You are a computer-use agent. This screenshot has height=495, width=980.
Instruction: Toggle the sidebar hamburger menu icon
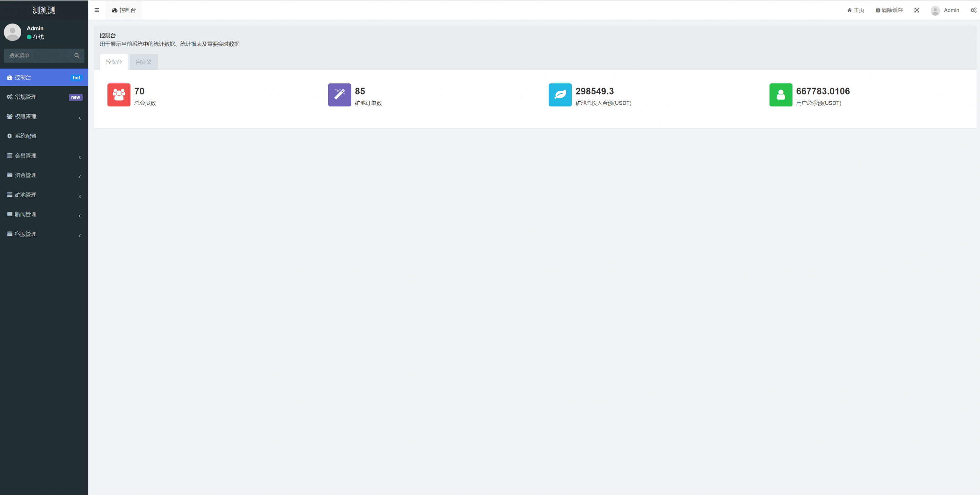[x=97, y=10]
